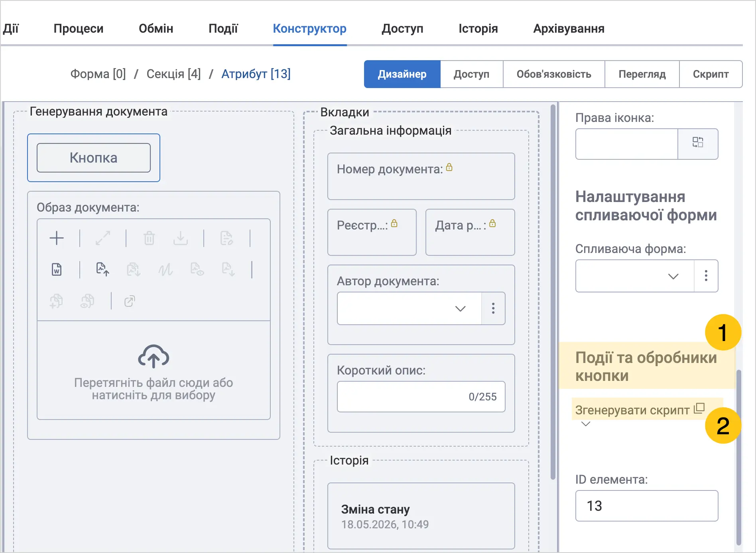Viewport: 756px width, 553px height.
Task: Select the Доступ mode button
Action: tap(472, 74)
